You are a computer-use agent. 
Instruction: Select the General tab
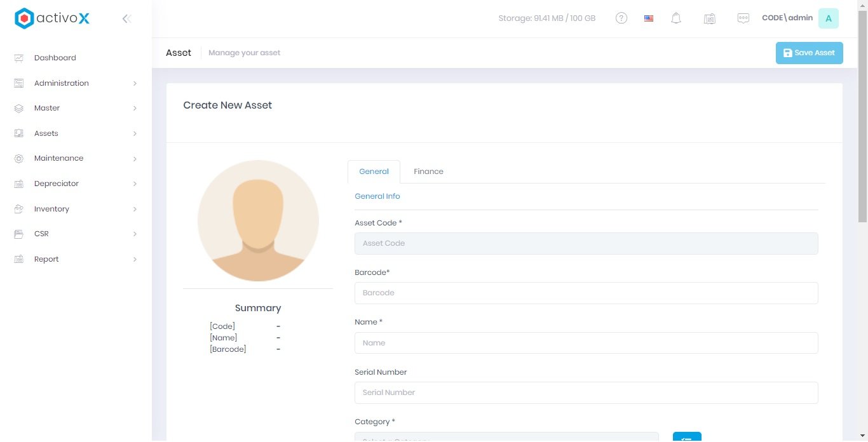pos(374,171)
